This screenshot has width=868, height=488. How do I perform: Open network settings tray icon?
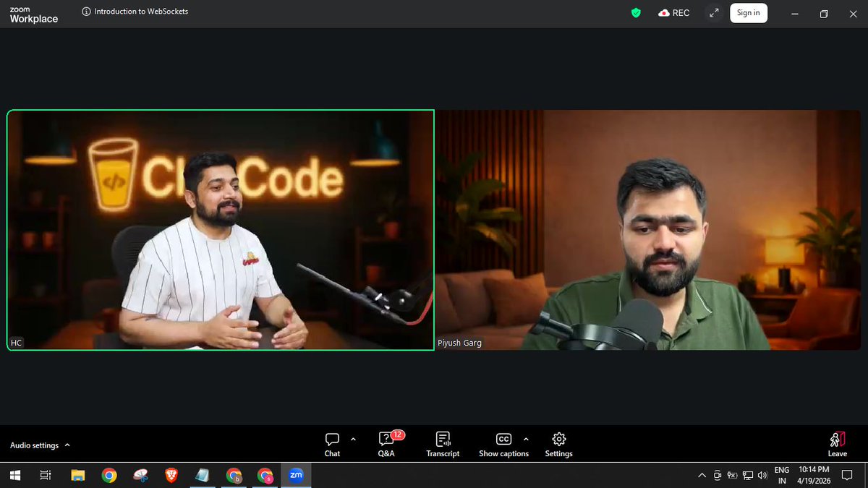[x=747, y=475]
